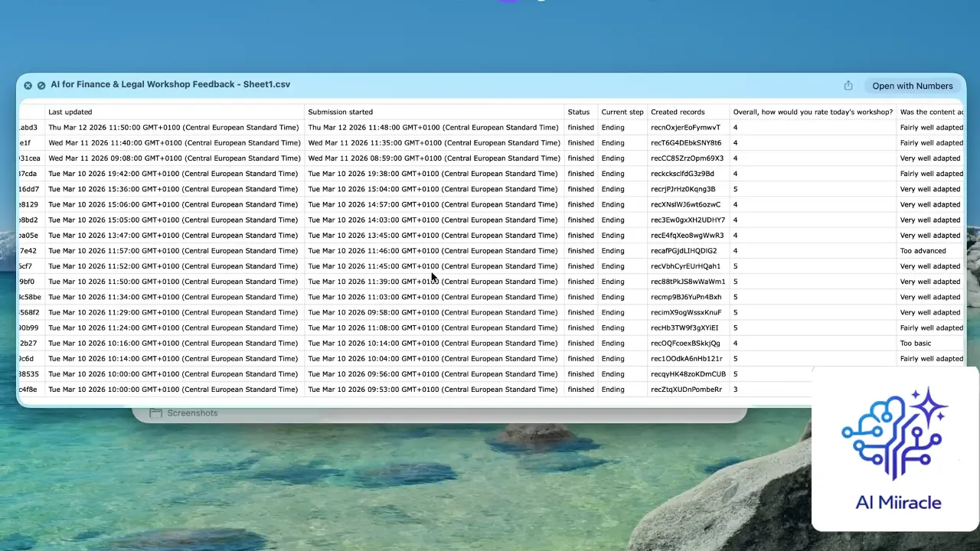Click Last updated 'Tue Mar 10 2026 13:47:00' cell
The height and width of the screenshot is (551, 980).
tap(173, 235)
